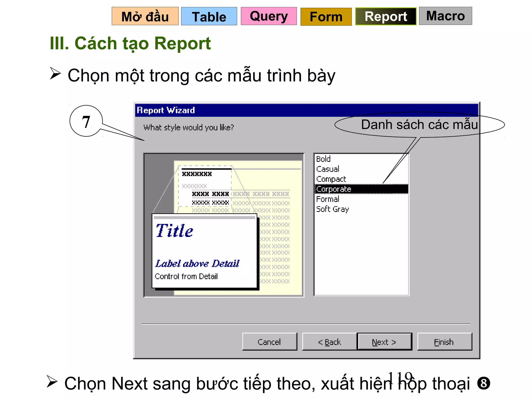Open the Form tab
Screen dimensions: 532x399
click(326, 17)
